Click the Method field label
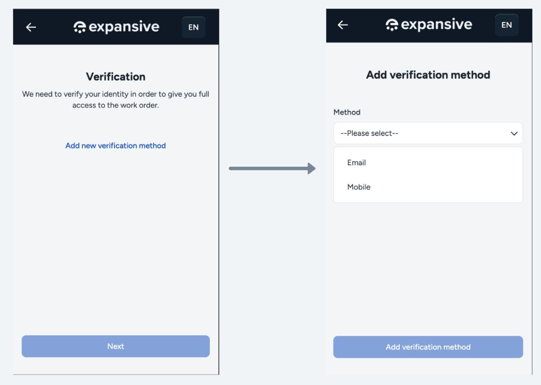This screenshot has height=385, width=541. 347,112
